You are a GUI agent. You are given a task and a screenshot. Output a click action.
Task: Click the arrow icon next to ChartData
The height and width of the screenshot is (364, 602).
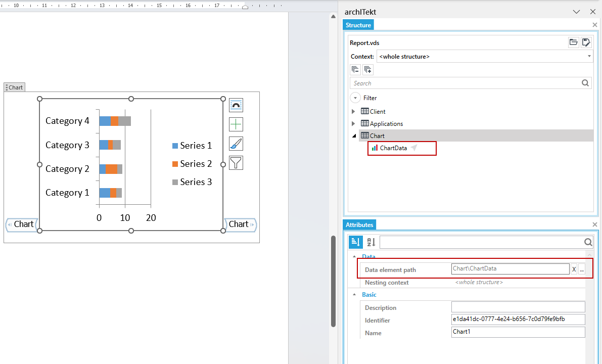(414, 148)
